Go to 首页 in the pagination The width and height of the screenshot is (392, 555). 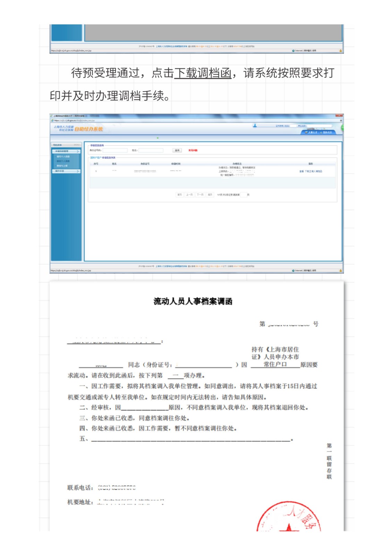click(x=179, y=195)
